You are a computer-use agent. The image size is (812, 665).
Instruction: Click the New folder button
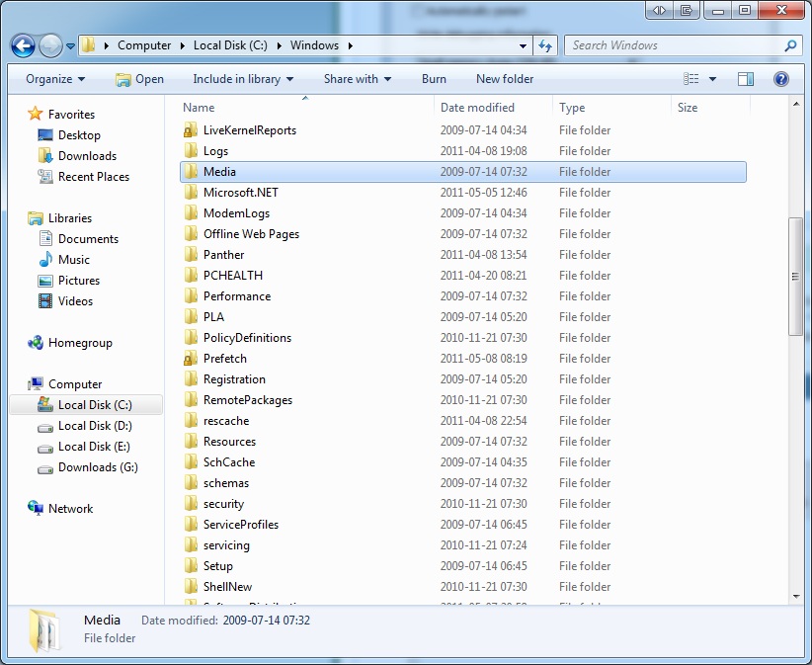pyautogui.click(x=505, y=79)
